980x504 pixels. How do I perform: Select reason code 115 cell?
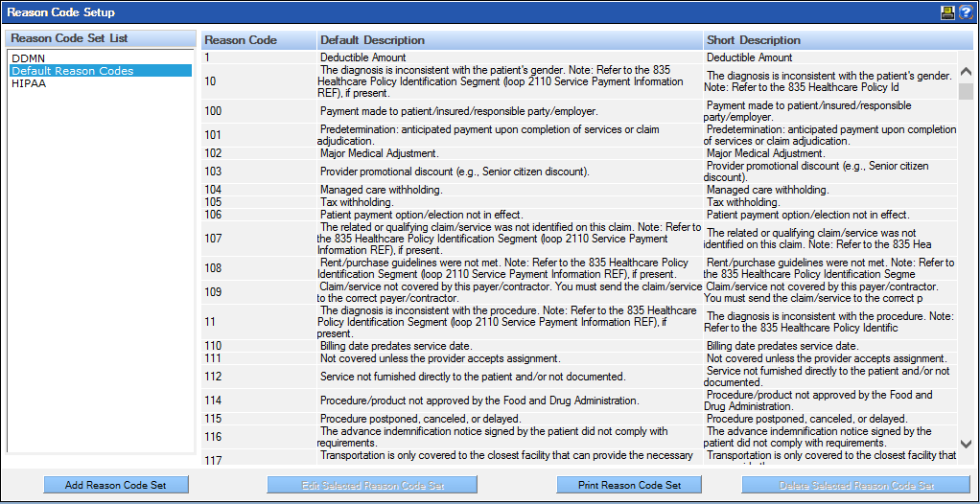(259, 419)
